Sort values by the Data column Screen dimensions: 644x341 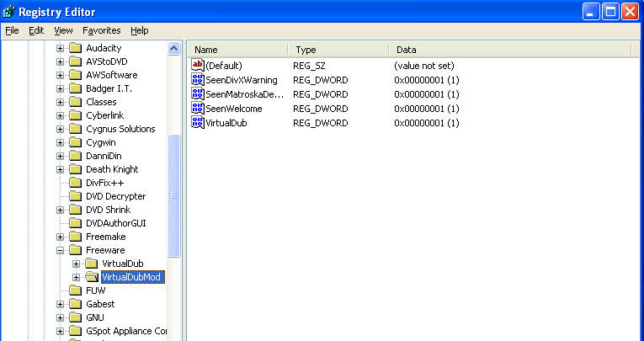[509, 50]
